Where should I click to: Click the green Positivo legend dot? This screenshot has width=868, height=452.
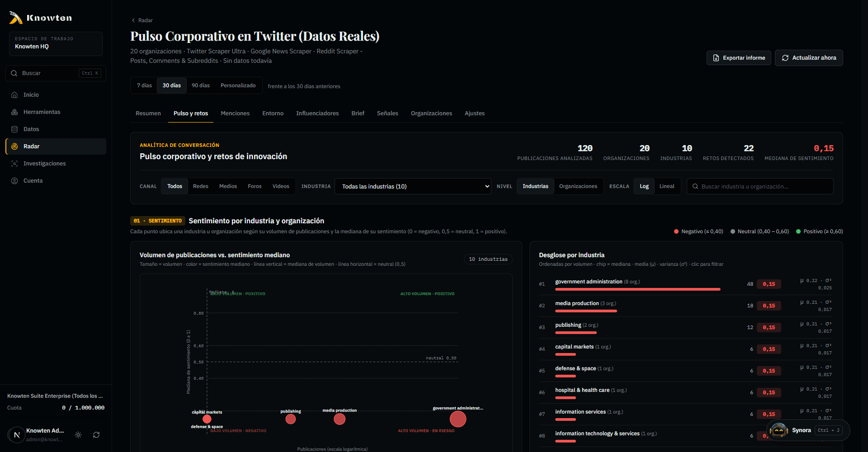798,231
